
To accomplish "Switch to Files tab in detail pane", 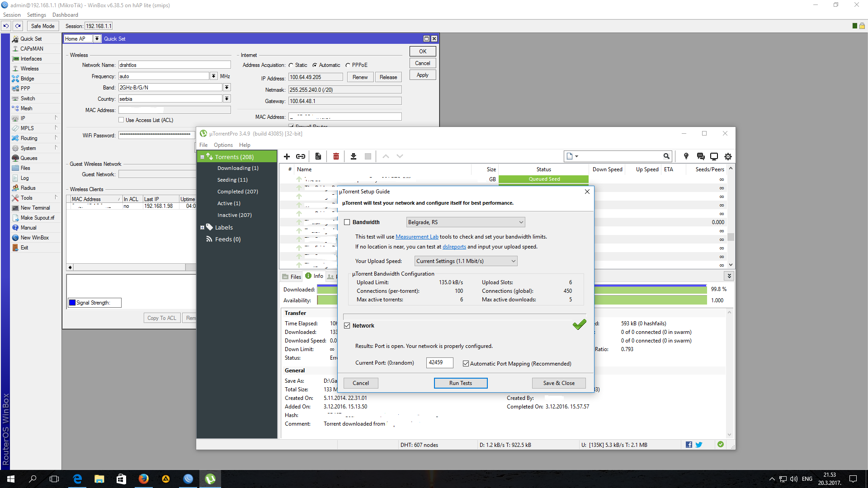I will (292, 277).
